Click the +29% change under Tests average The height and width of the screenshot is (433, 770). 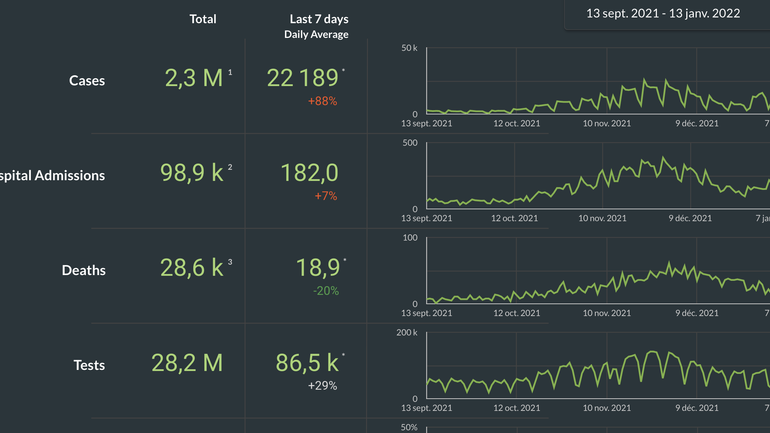click(x=323, y=386)
